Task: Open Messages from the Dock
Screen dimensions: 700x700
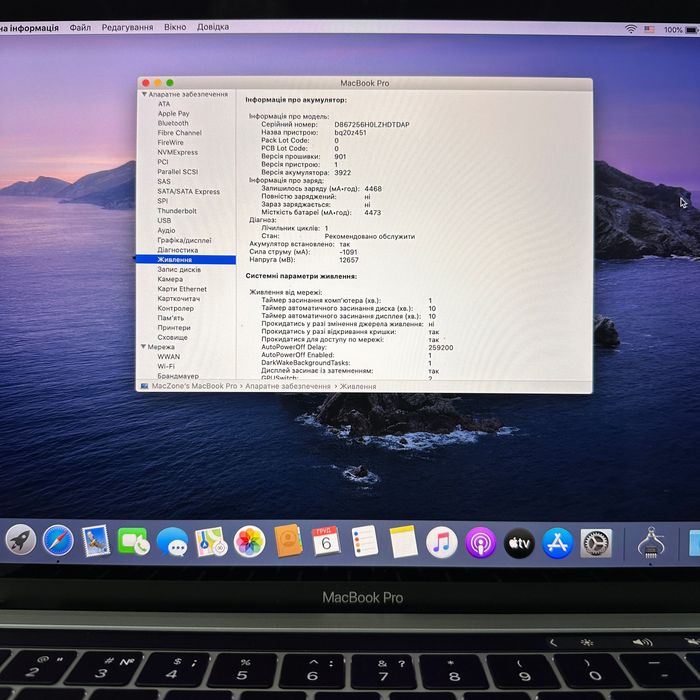Action: tap(172, 542)
